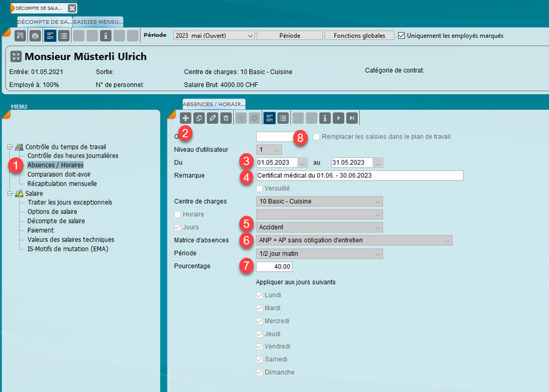This screenshot has height=392, width=549.
Task: Open the Période dropdown showing 2023 mai (Ouvert)
Action: (214, 35)
